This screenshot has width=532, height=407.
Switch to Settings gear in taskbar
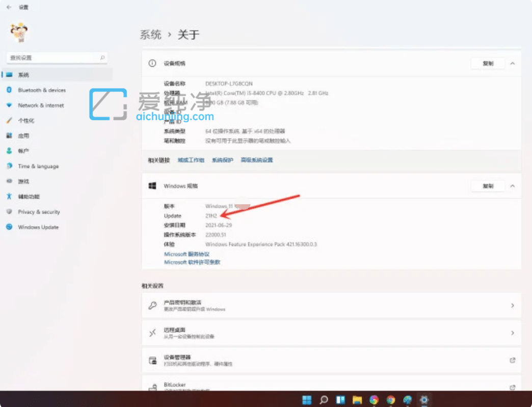click(424, 400)
